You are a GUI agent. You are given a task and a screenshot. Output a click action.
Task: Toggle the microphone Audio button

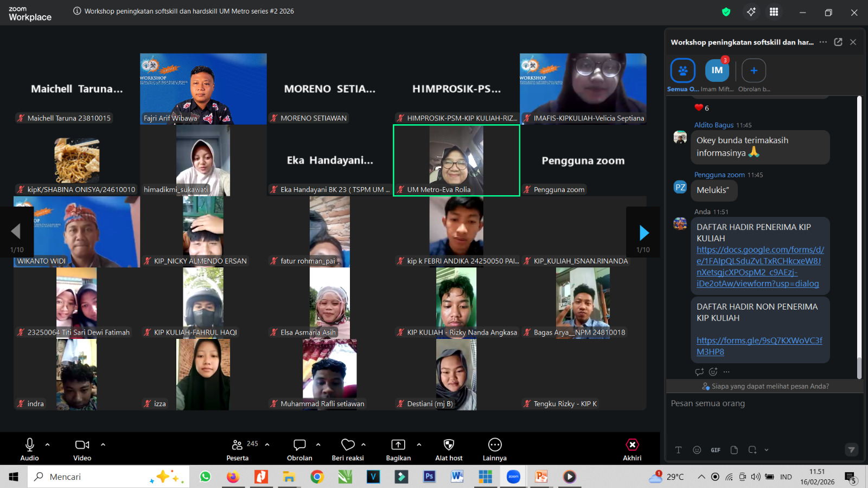(x=30, y=450)
